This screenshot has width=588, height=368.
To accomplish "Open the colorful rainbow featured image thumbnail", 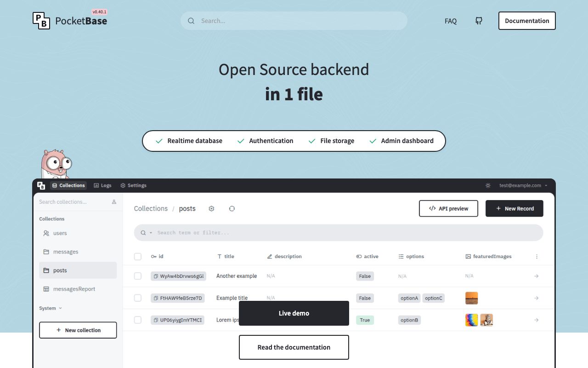I will (x=472, y=320).
